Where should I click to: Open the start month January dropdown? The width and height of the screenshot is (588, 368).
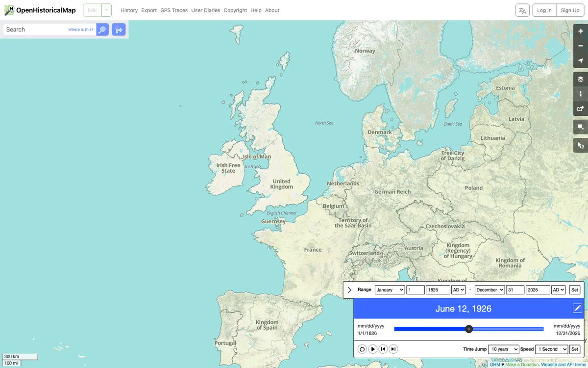point(390,290)
